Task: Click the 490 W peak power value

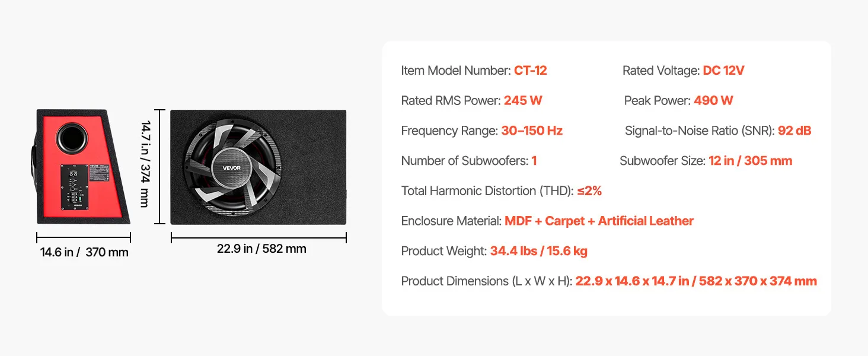Action: [x=713, y=100]
